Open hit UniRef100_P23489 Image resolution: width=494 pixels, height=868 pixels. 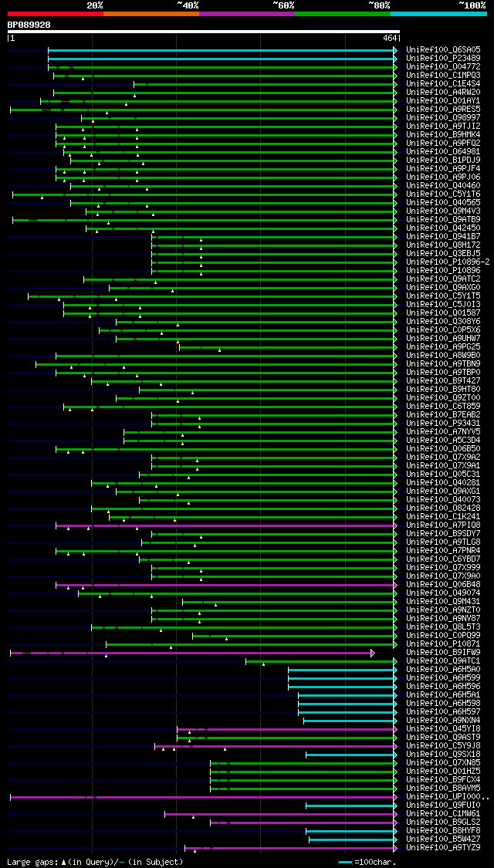[443, 58]
